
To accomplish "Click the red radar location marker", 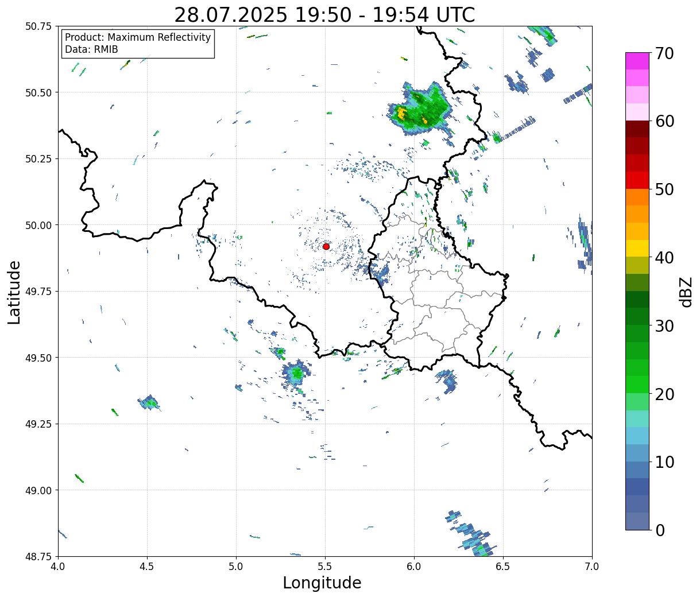I will [x=326, y=246].
